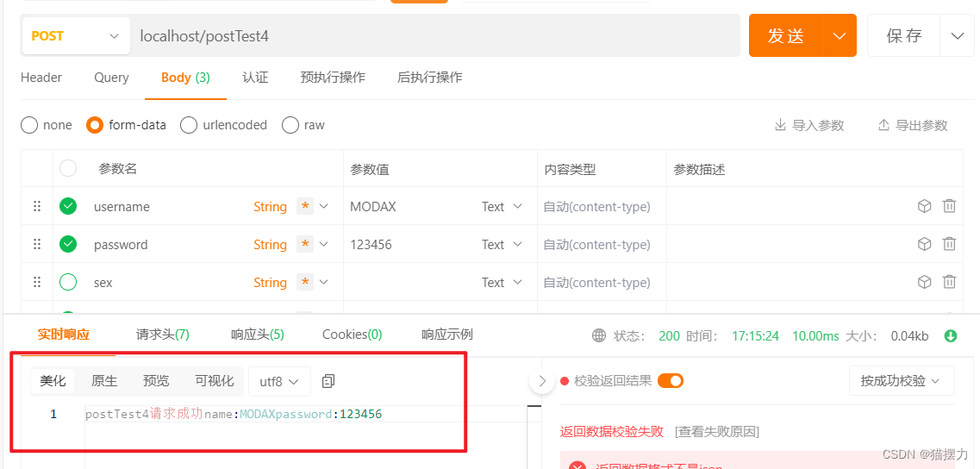Open the utf8 encoding dropdown
Screen dimensions: 980x469
(x=279, y=381)
